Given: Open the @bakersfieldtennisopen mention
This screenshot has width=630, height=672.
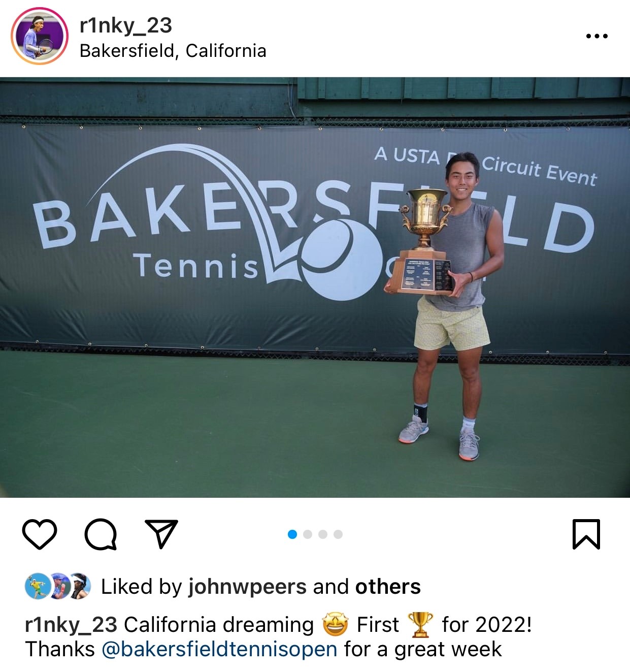Looking at the screenshot, I should (x=219, y=649).
